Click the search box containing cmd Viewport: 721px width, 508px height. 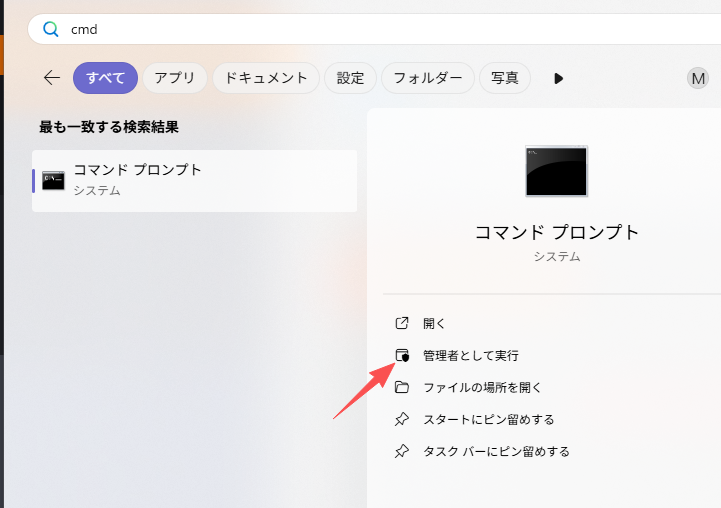coord(374,29)
